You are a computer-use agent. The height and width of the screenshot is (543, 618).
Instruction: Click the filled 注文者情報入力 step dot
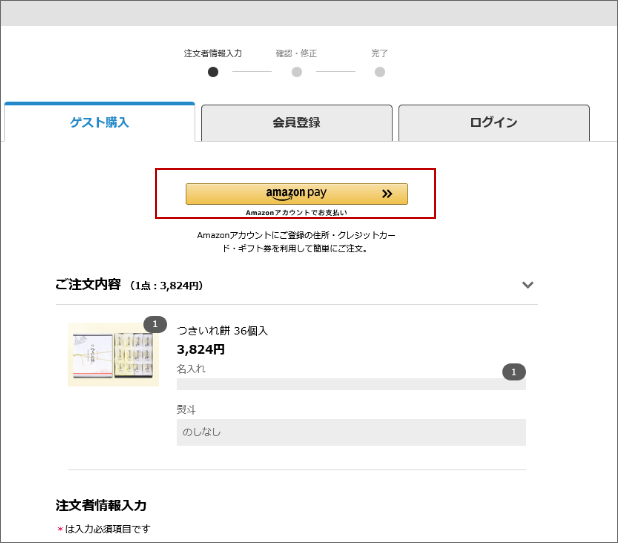212,72
